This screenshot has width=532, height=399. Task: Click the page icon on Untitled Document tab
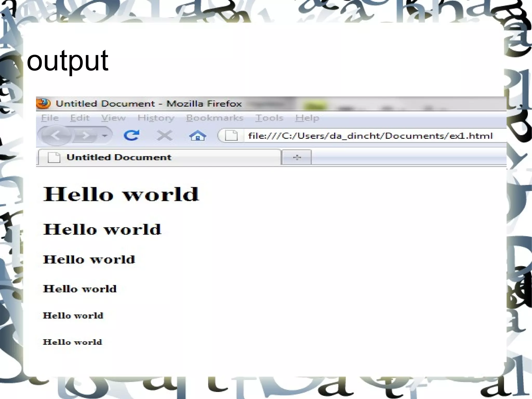click(x=54, y=158)
